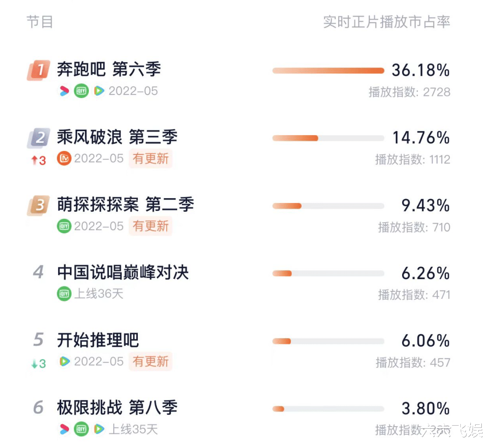Click the rank 1 orange badge

pyautogui.click(x=39, y=70)
